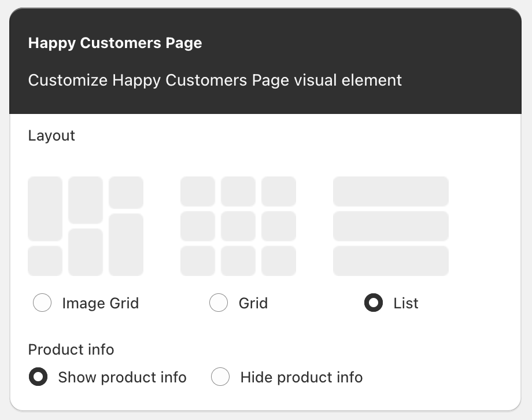Screen dimensions: 532x420
Task: Click the center tile of Grid preview
Action: tap(238, 226)
